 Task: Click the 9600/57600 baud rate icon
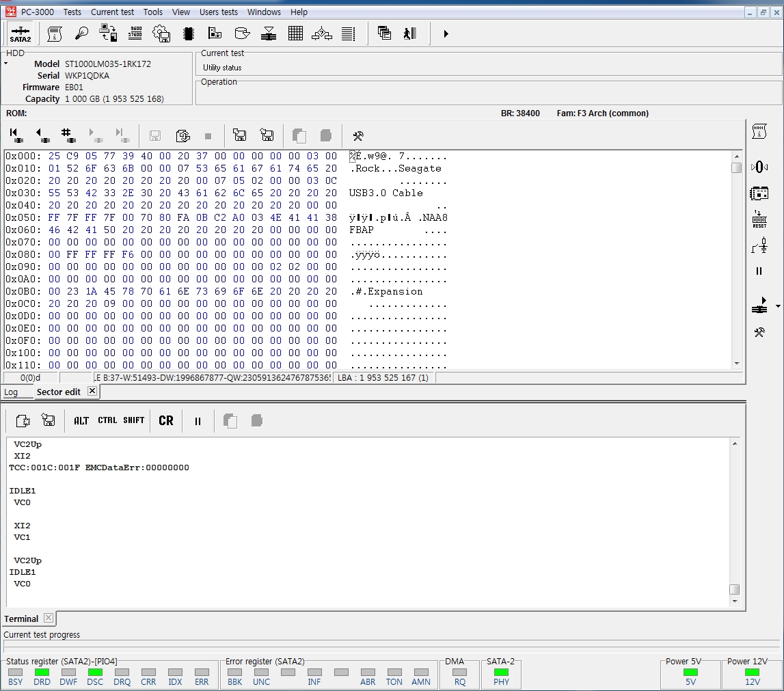click(x=135, y=33)
